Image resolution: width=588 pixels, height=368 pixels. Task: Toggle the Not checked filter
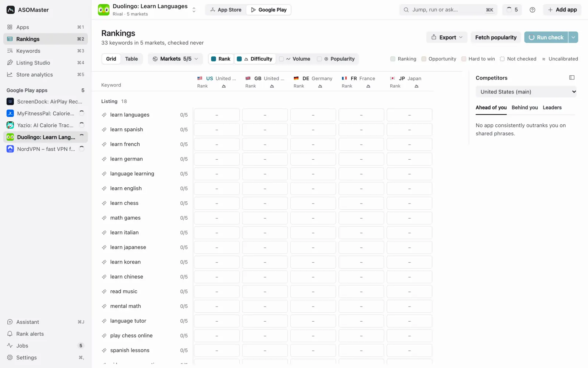pyautogui.click(x=518, y=59)
